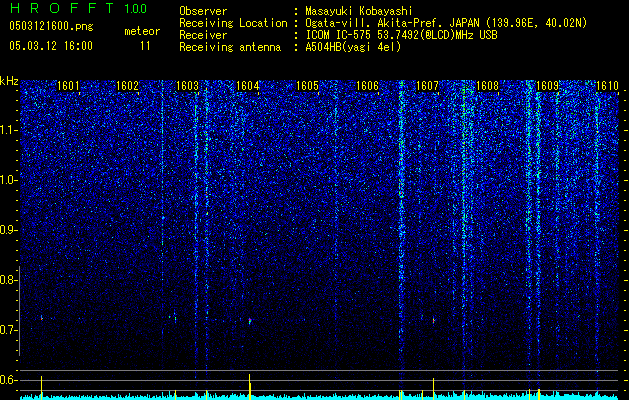The height and width of the screenshot is (400, 629).
Task: Click the 1602 time marker
Action: (x=128, y=86)
